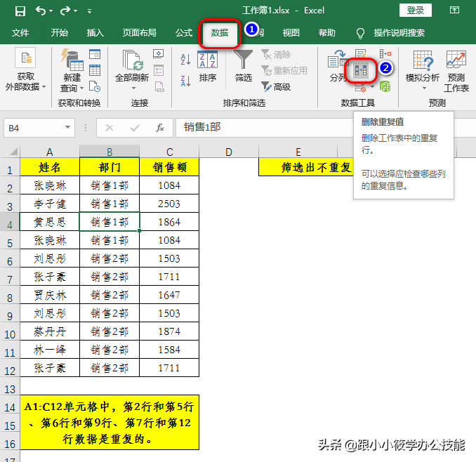Click the Show Queries icon
The height and width of the screenshot is (462, 476).
[95, 54]
